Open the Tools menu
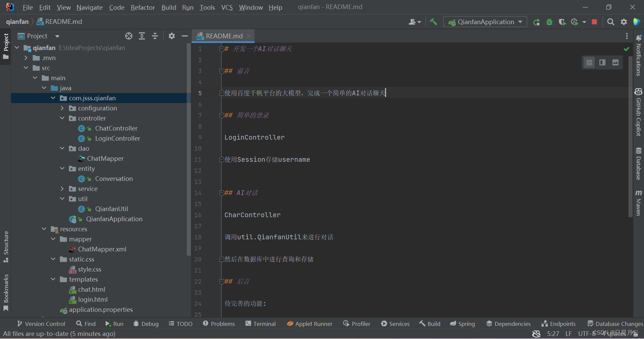Screen dimensions: 644x339 [x=207, y=7]
